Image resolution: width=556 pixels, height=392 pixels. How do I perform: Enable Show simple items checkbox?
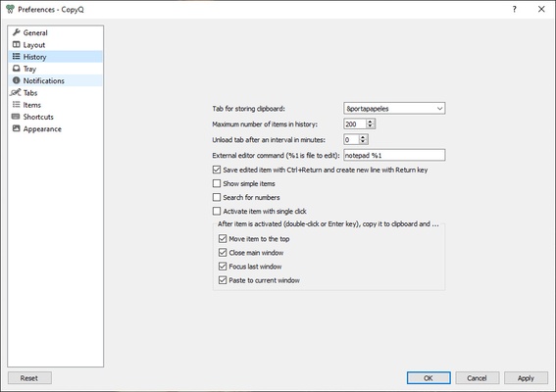[217, 183]
